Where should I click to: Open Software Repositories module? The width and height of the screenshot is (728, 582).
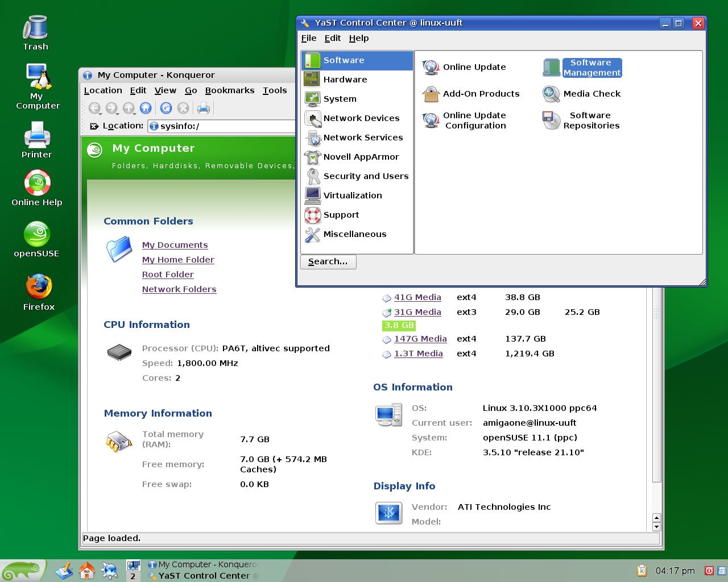pos(581,120)
